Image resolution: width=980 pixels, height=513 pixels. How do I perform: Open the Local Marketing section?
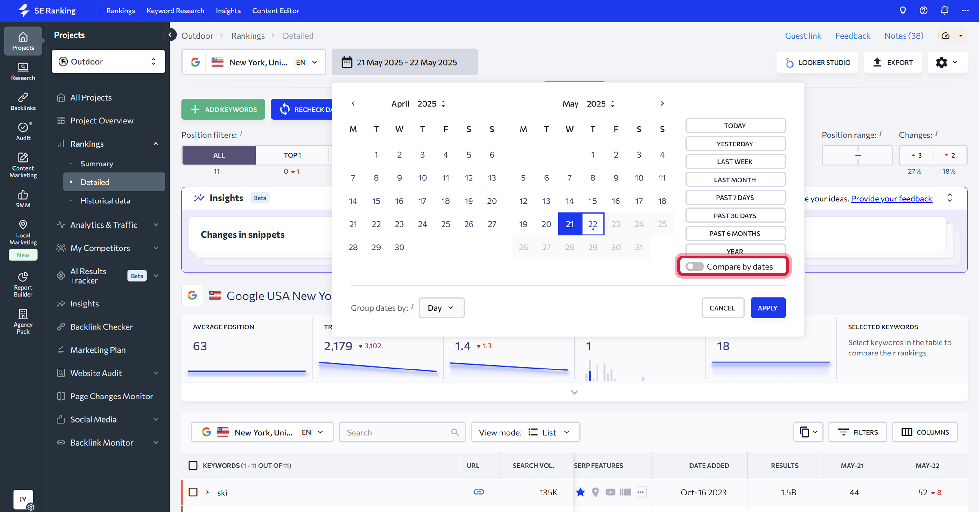click(x=23, y=232)
